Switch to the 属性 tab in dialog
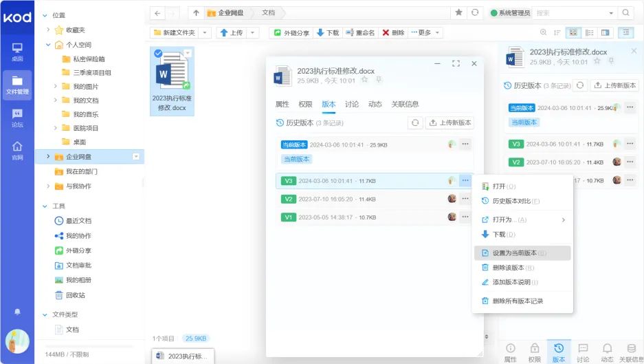Viewport: 644px width, 364px height. tap(282, 104)
